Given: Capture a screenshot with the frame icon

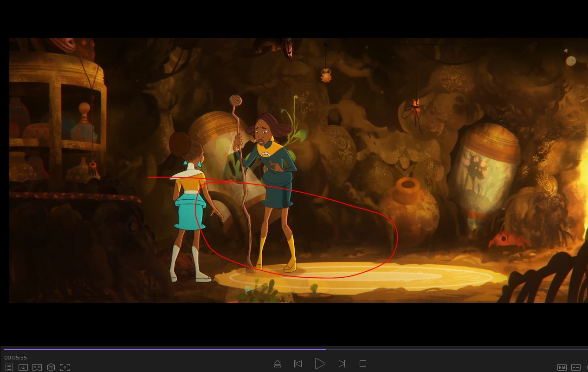Looking at the screenshot, I should tap(65, 367).
